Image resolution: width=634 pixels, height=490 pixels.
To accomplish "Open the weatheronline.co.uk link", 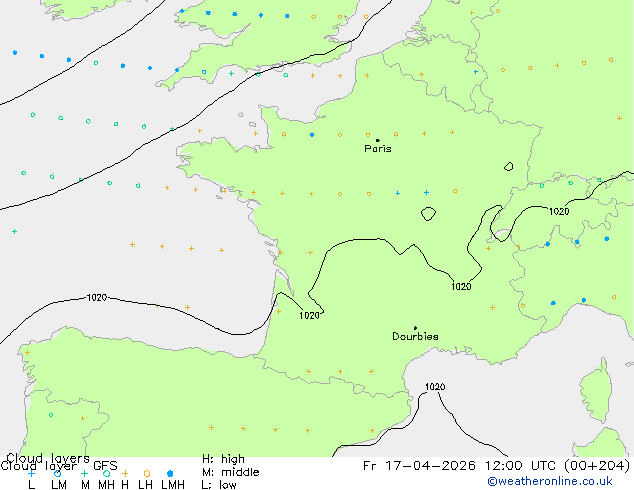I will pyautogui.click(x=549, y=481).
